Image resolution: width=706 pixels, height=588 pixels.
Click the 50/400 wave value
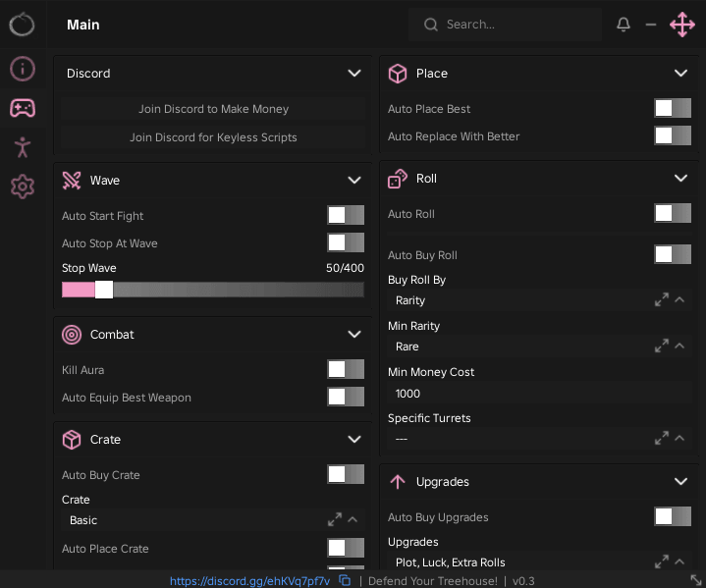click(345, 268)
